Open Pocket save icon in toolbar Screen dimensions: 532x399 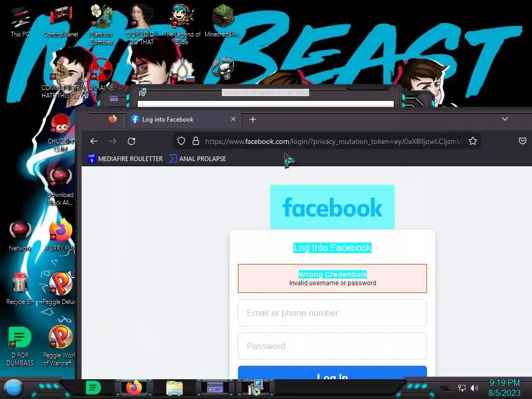(523, 141)
